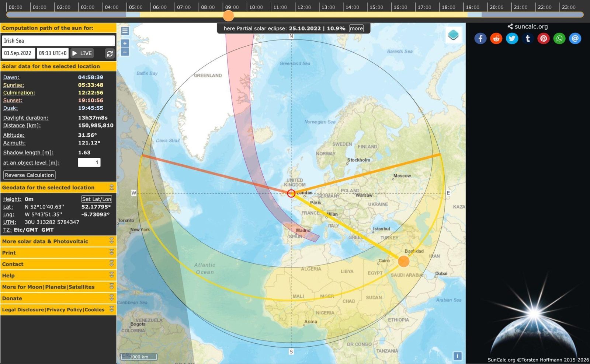Expand the Print section
The width and height of the screenshot is (590, 364).
pos(111,252)
